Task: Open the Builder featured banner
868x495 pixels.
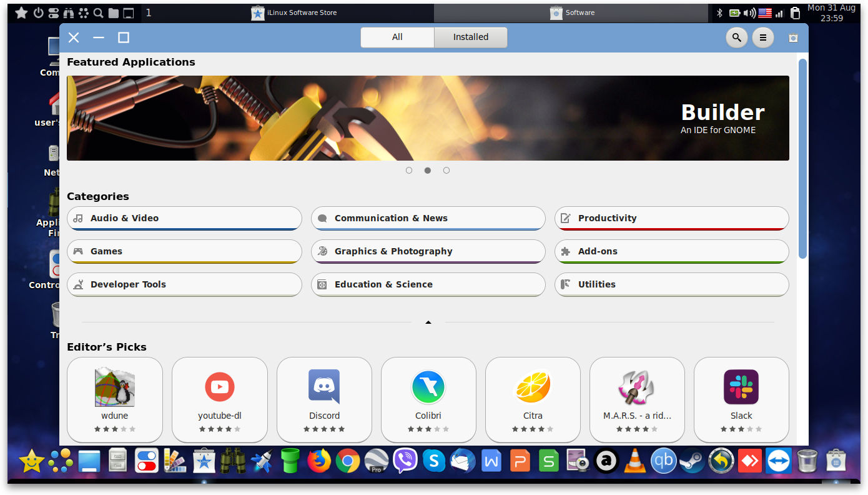Action: click(428, 118)
